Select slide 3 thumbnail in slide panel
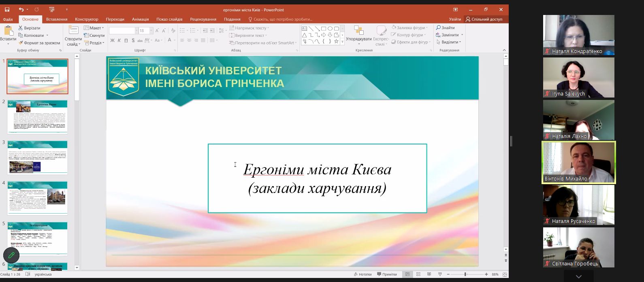The width and height of the screenshot is (644, 282). click(37, 157)
